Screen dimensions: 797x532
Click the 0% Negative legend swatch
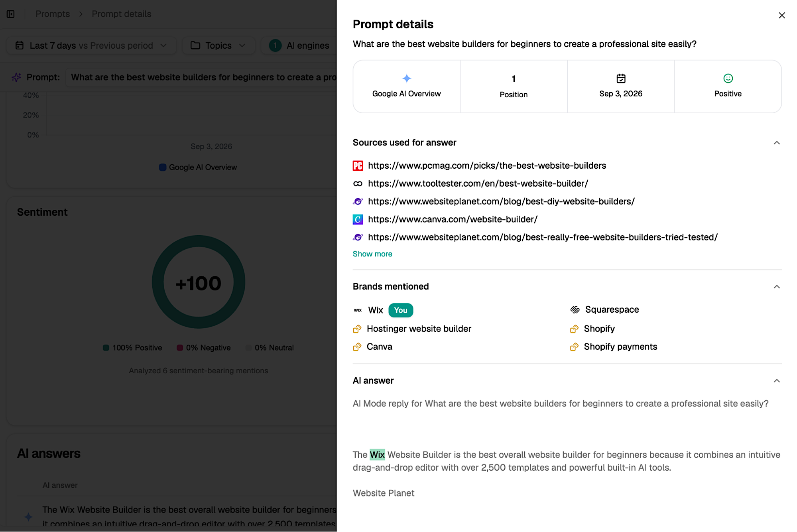click(x=180, y=348)
